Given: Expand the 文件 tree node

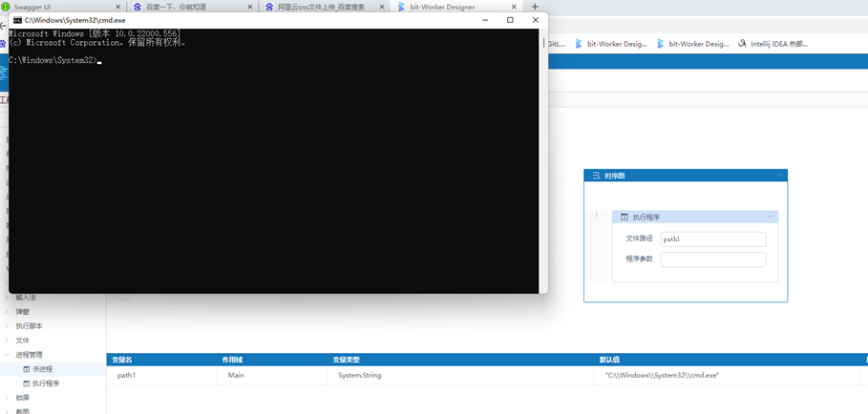Looking at the screenshot, I should coord(9,341).
